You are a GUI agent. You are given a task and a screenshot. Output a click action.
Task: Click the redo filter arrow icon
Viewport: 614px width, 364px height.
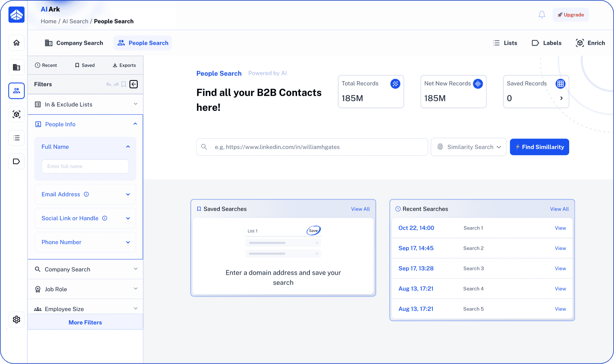(116, 84)
